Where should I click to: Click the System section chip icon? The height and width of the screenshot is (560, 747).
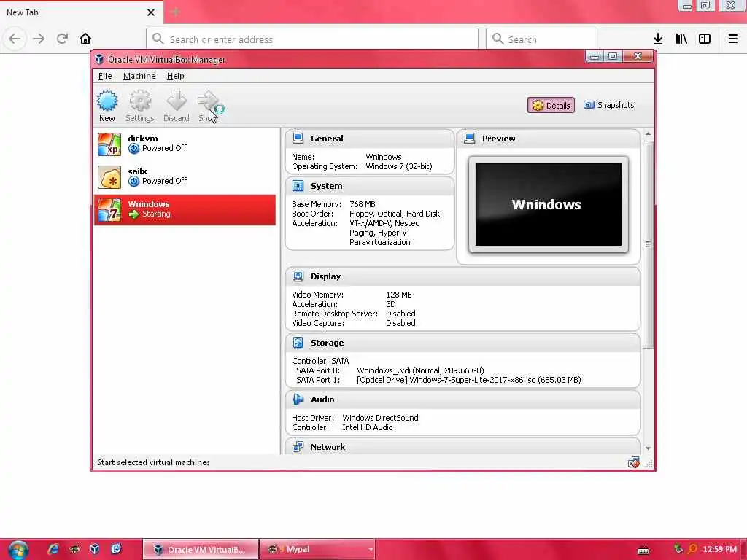298,186
